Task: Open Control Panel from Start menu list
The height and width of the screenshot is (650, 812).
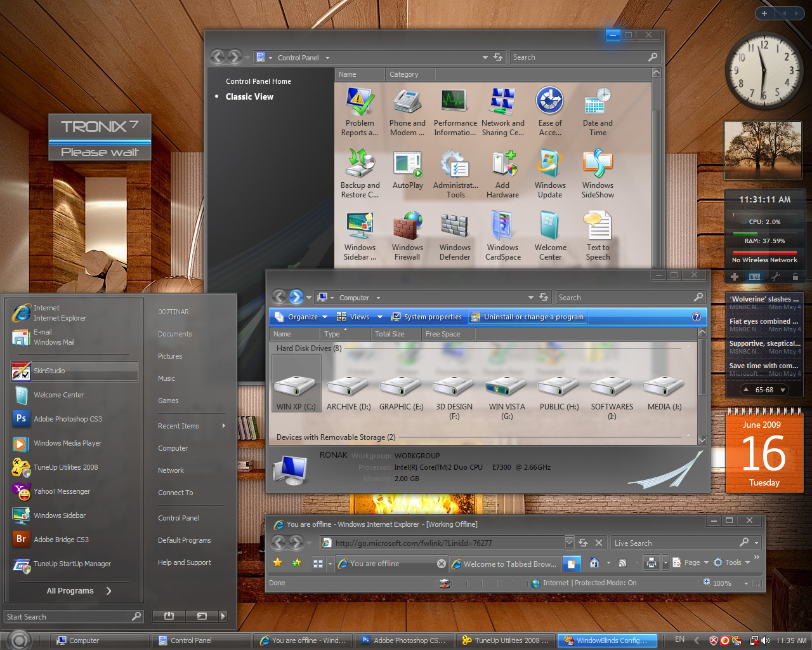Action: point(178,518)
